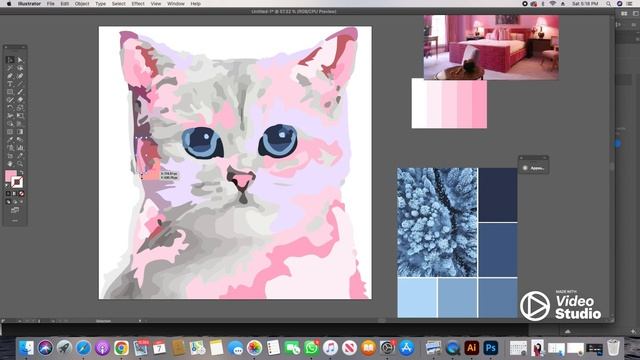Viewport: 640px width, 360px height.
Task: Open Illustrator from the Dock
Action: pos(471,347)
